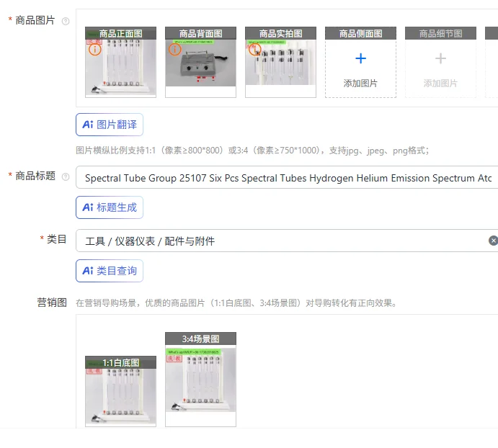Select the 商品背面图 power supply thumbnail
The width and height of the screenshot is (498, 448).
tap(201, 62)
